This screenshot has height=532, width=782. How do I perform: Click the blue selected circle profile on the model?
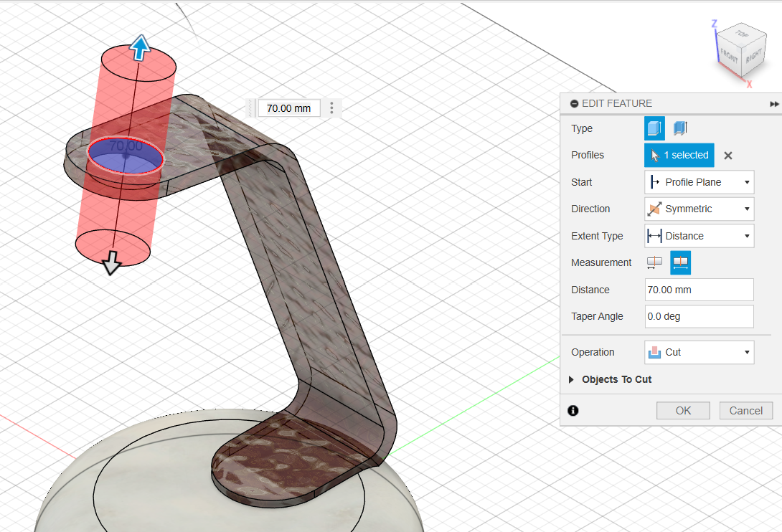click(x=126, y=156)
